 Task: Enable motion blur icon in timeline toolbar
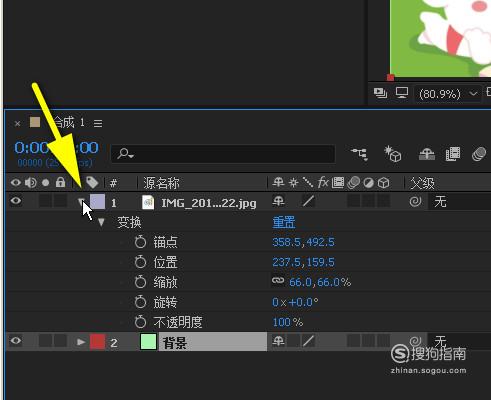tap(479, 154)
